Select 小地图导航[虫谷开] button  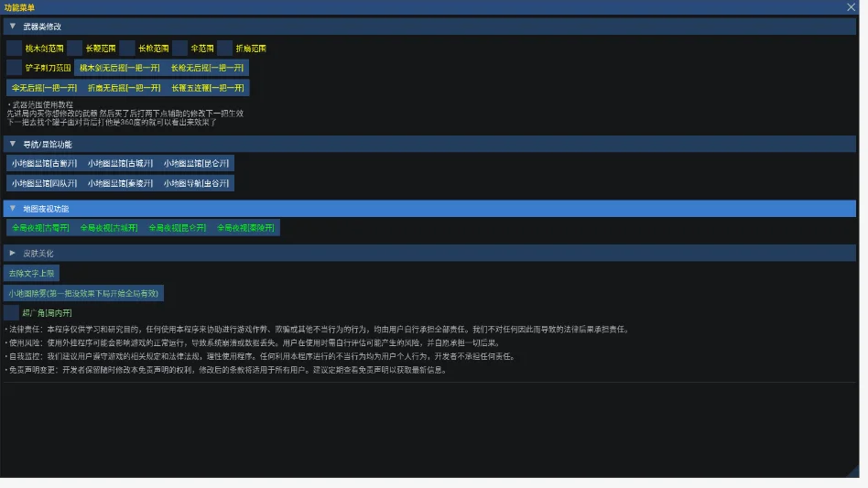click(196, 183)
